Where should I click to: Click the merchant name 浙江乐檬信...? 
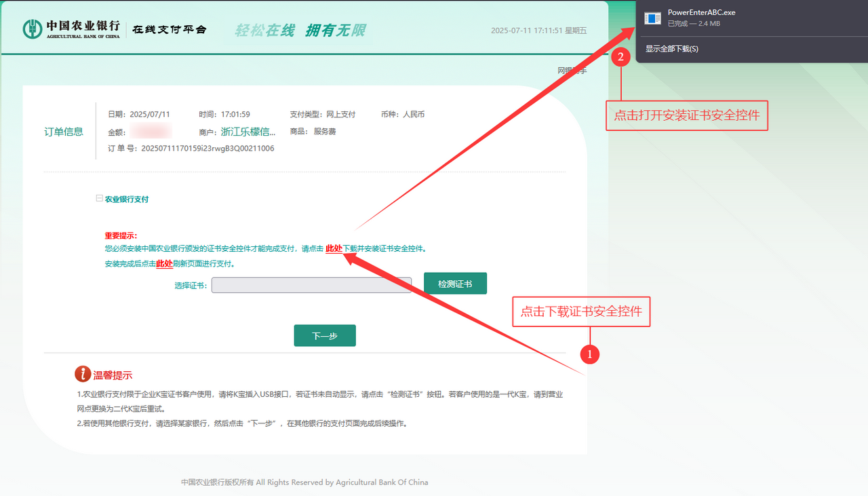(x=248, y=132)
